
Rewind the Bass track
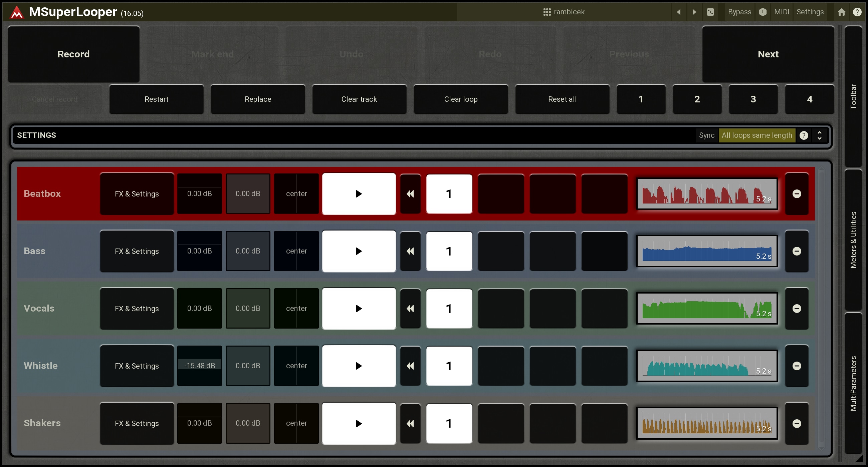pyautogui.click(x=410, y=251)
